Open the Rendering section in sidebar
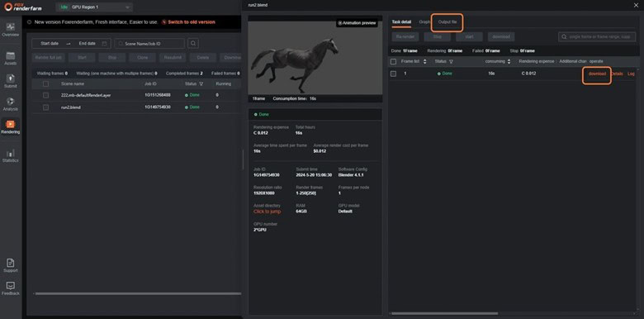Image resolution: width=644 pixels, height=319 pixels. [x=10, y=126]
